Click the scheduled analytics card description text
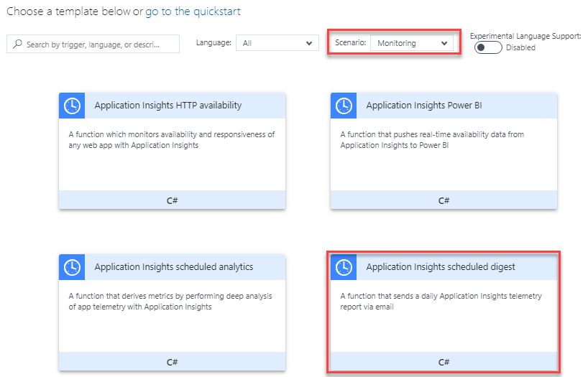Image resolution: width=588 pixels, height=377 pixels. tap(170, 302)
